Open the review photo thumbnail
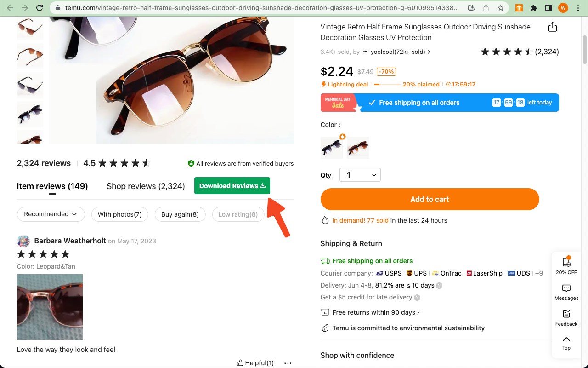Screen dimensions: 588x368 click(x=50, y=307)
